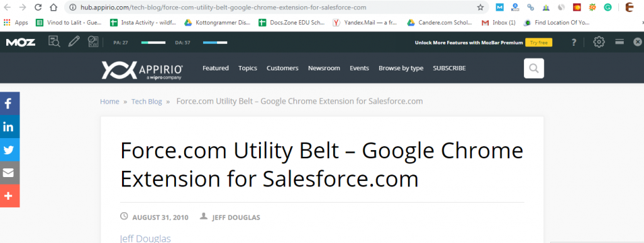Open Yandex.Mail bookmark
The height and width of the screenshot is (243, 644).
tap(365, 23)
